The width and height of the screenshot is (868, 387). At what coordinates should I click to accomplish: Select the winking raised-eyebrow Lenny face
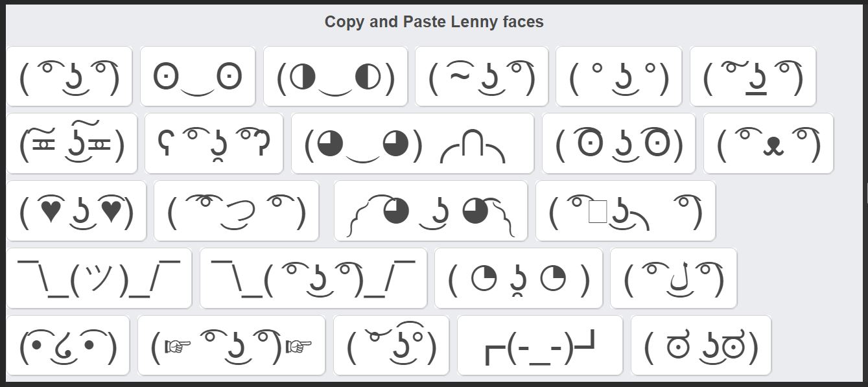tap(391, 346)
